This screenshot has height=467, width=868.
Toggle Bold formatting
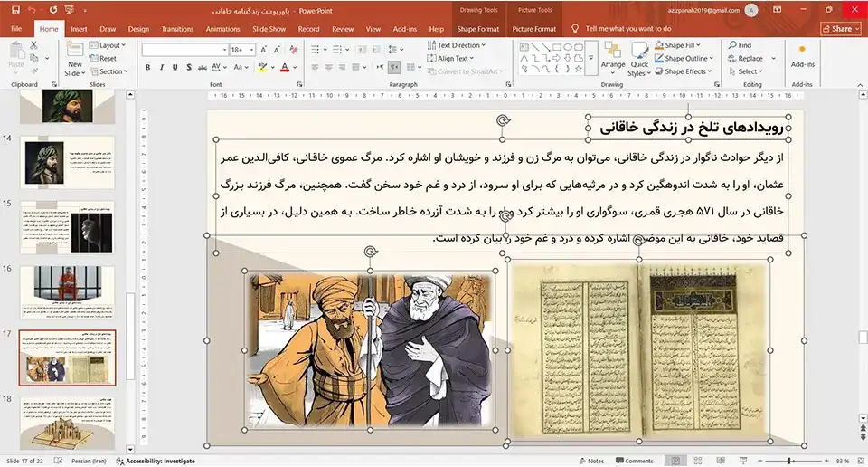pos(147,67)
